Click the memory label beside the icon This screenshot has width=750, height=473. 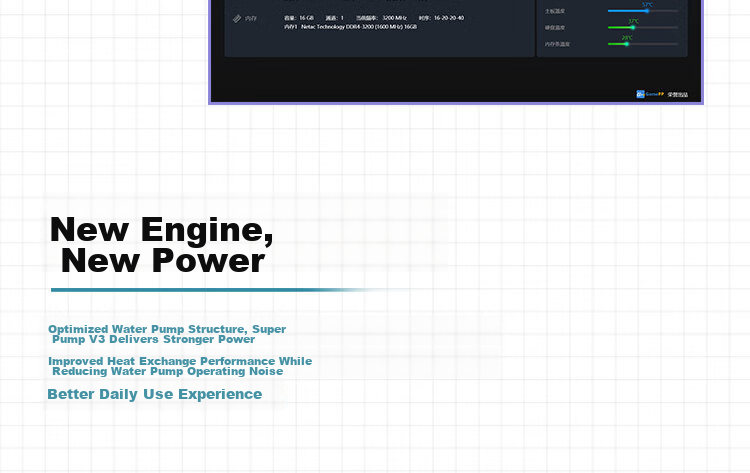(251, 19)
